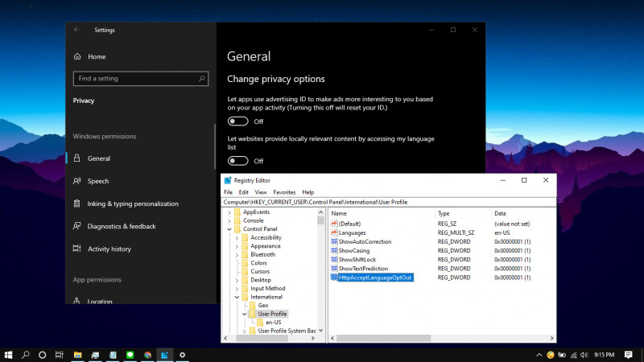
Task: Select General lock icon in sidebar
Action: point(76,158)
